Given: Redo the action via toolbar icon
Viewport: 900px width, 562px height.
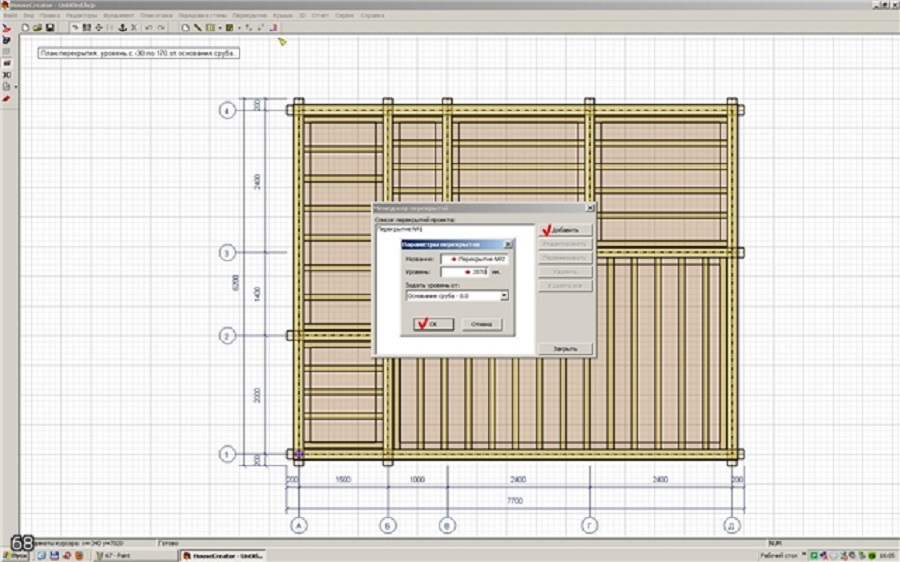Looking at the screenshot, I should (x=161, y=28).
